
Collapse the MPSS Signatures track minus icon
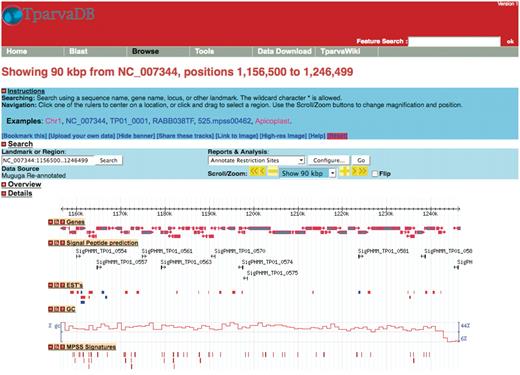(x=51, y=347)
